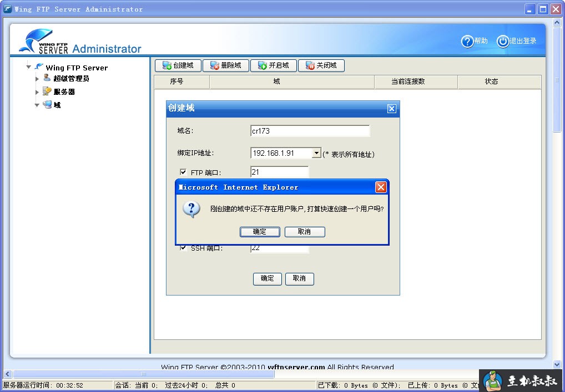This screenshot has width=565, height=392.
Task: Click the vertical scrollbar up arrow
Action: tap(557, 23)
